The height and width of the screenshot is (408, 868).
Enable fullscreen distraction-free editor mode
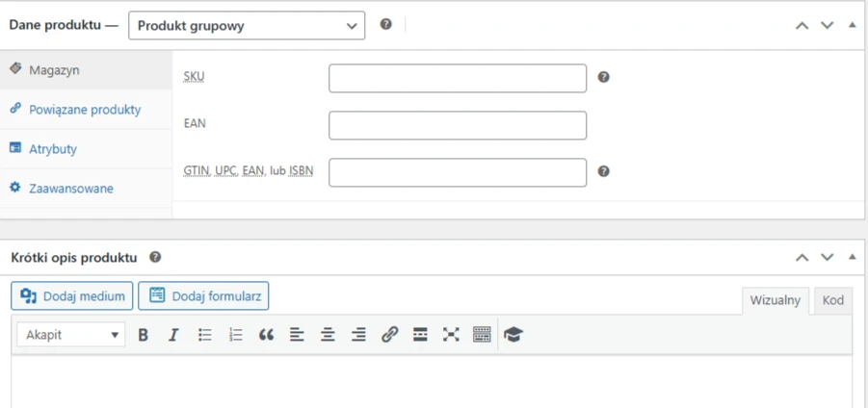click(x=451, y=335)
